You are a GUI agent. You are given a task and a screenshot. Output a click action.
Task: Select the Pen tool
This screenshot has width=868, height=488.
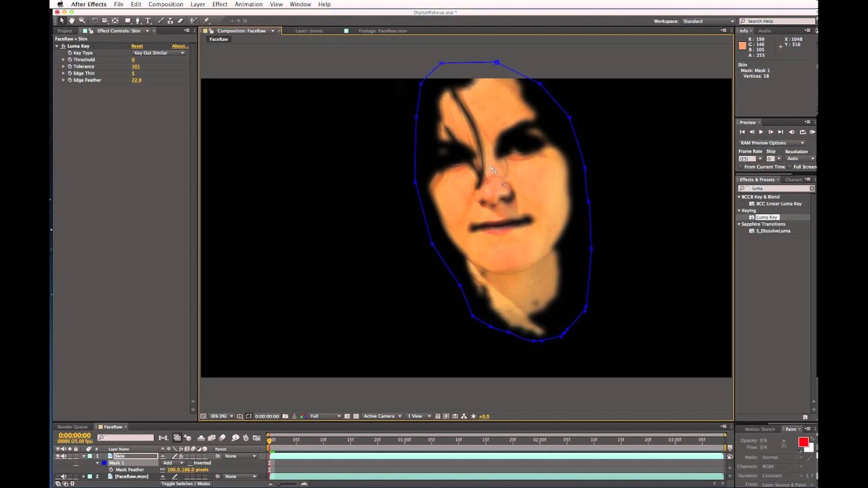(138, 21)
